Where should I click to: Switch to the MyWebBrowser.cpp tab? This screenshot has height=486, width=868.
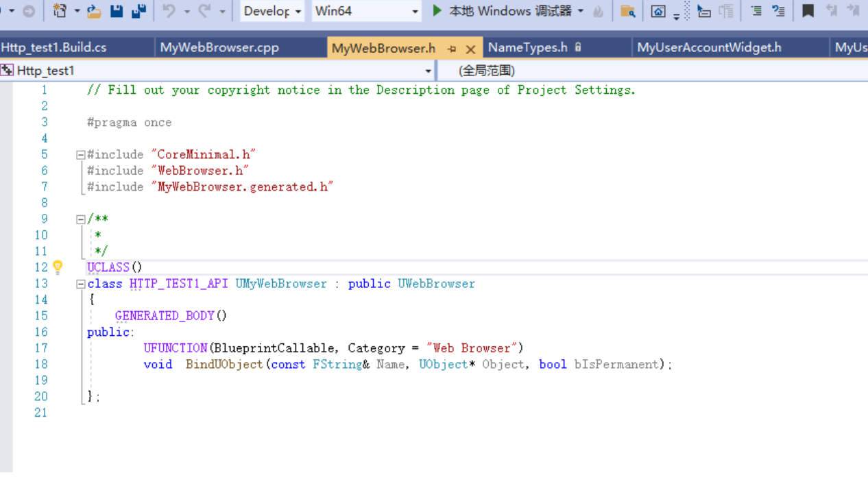(x=219, y=48)
